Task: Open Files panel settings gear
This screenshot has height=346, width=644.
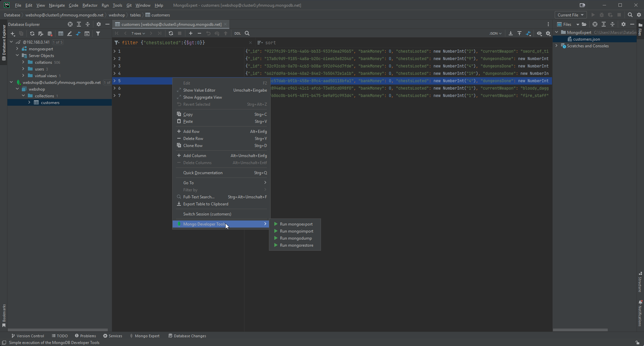Action: (x=624, y=24)
